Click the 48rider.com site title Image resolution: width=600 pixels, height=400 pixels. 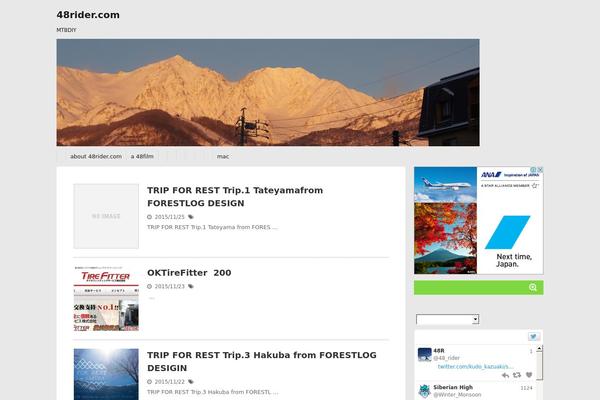(88, 15)
